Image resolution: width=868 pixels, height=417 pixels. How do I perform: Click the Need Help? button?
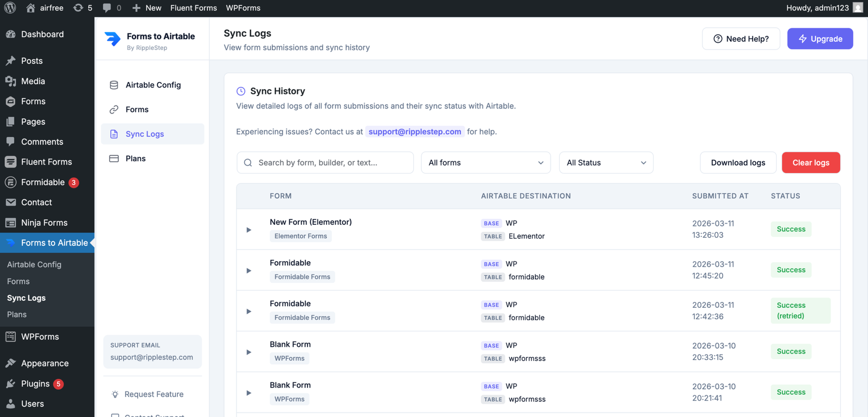tap(741, 39)
